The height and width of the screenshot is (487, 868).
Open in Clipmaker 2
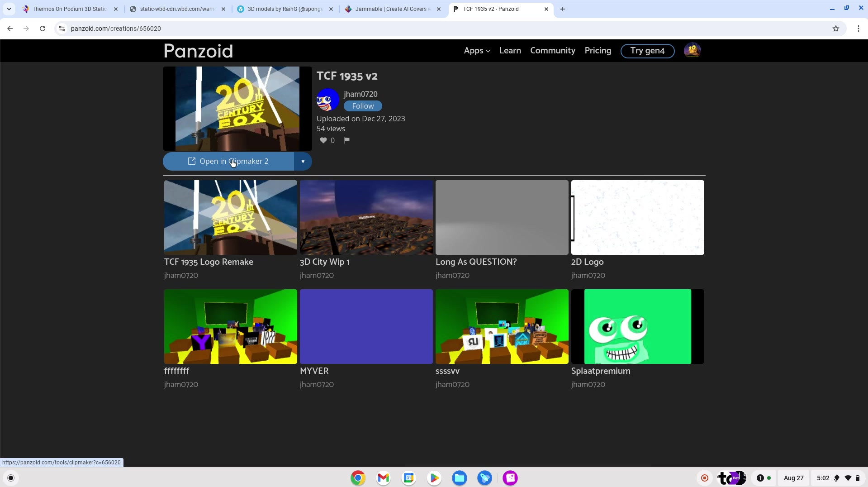point(228,162)
